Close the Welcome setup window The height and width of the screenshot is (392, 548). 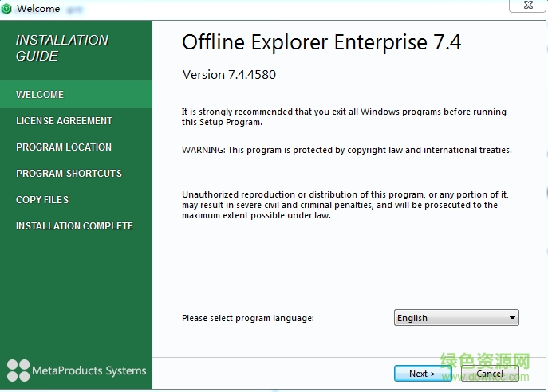[528, 6]
